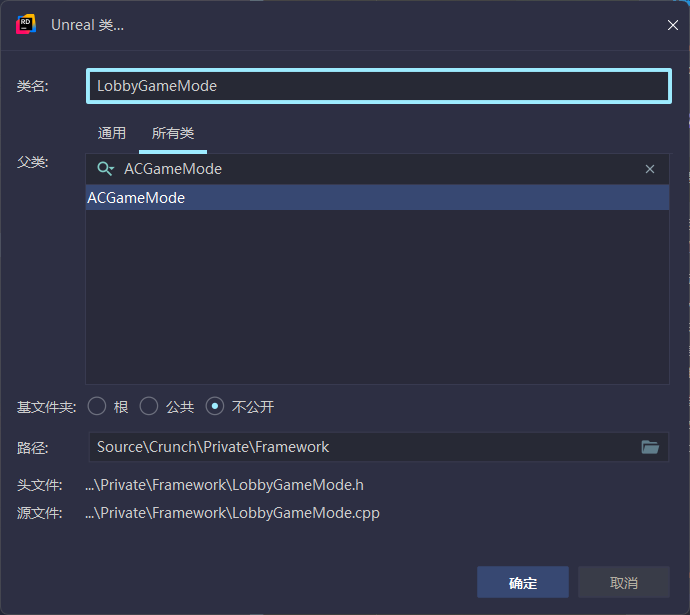Screen dimensions: 690x615
Task: Close the Unreal class dialog
Action: click(672, 25)
